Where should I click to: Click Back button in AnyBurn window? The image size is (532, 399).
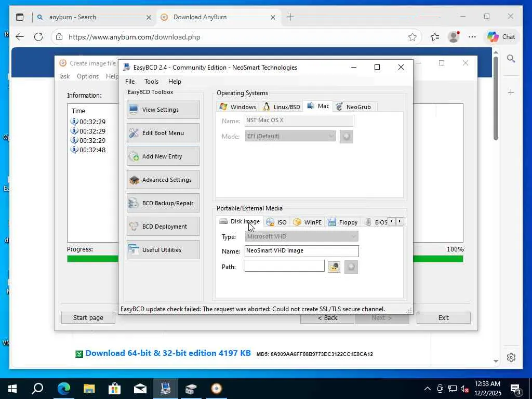tap(327, 318)
